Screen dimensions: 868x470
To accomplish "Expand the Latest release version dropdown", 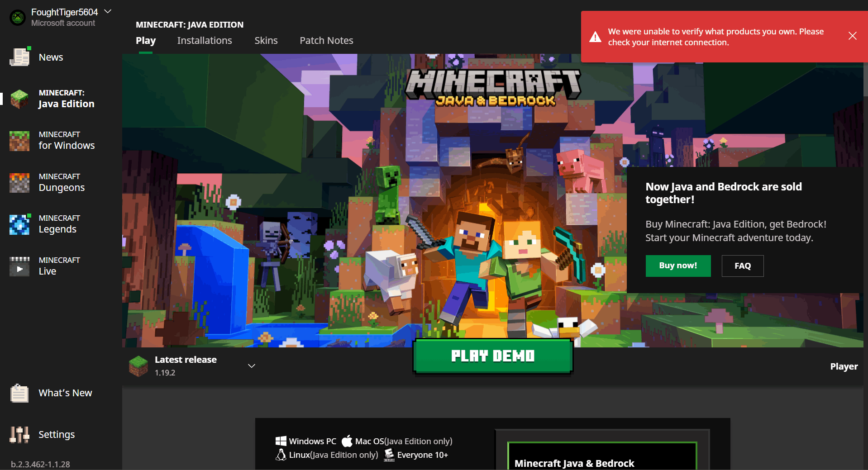I will 252,366.
